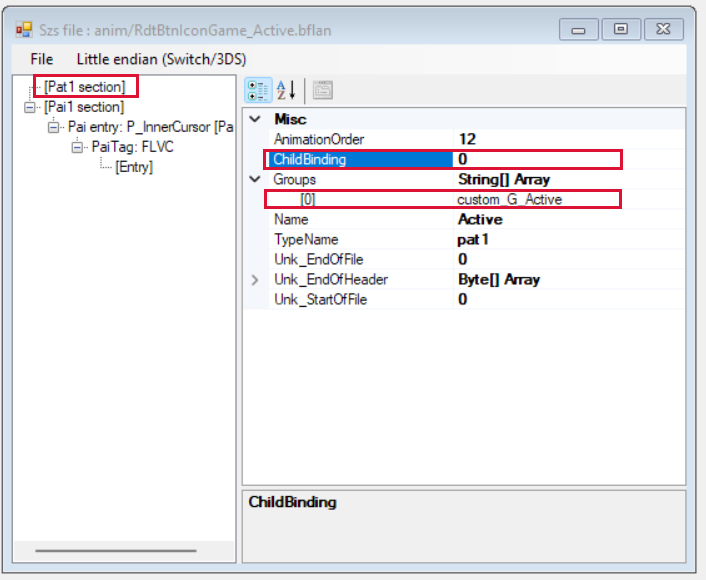The width and height of the screenshot is (706, 580).
Task: Maximize the Szs file window
Action: pos(620,29)
